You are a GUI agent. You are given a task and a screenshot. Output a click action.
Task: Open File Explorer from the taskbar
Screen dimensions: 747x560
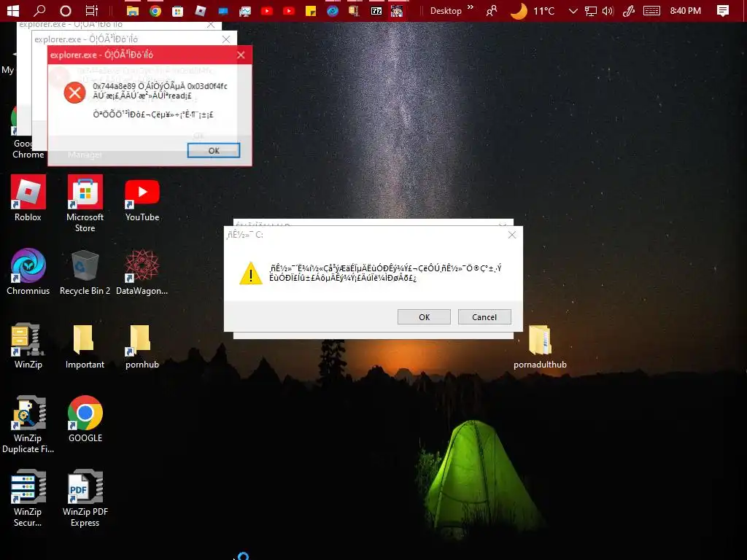click(x=133, y=10)
